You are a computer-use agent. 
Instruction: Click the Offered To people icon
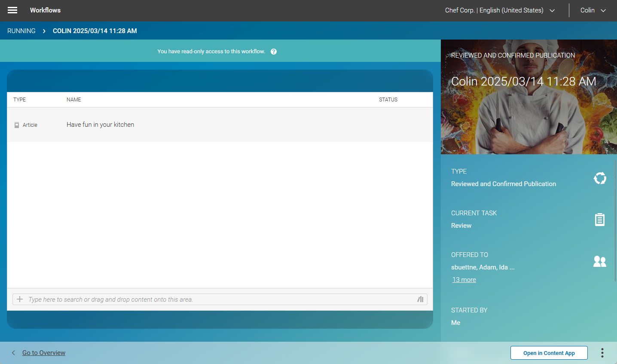600,261
